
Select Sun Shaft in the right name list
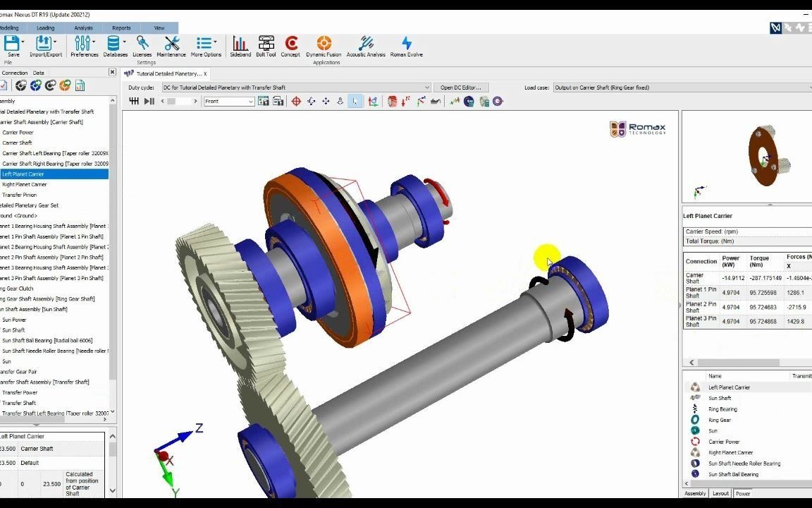point(720,398)
